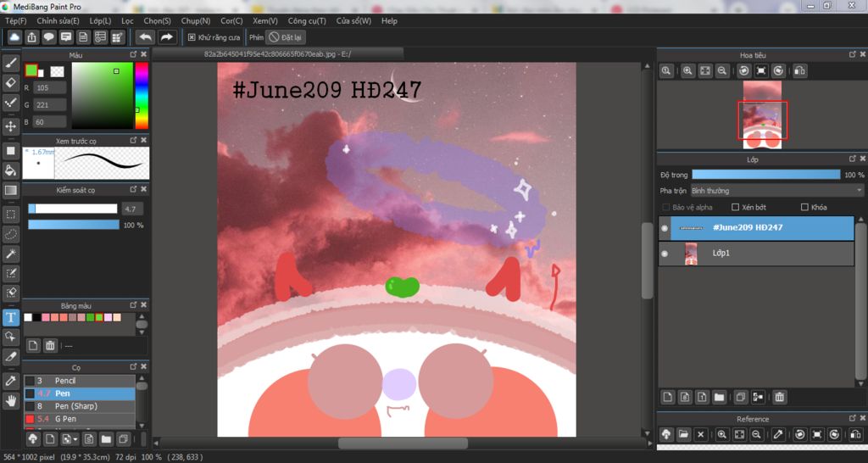Open the Chỉnh sửa(E) menu
Screen dimensions: 868x463
click(x=58, y=21)
